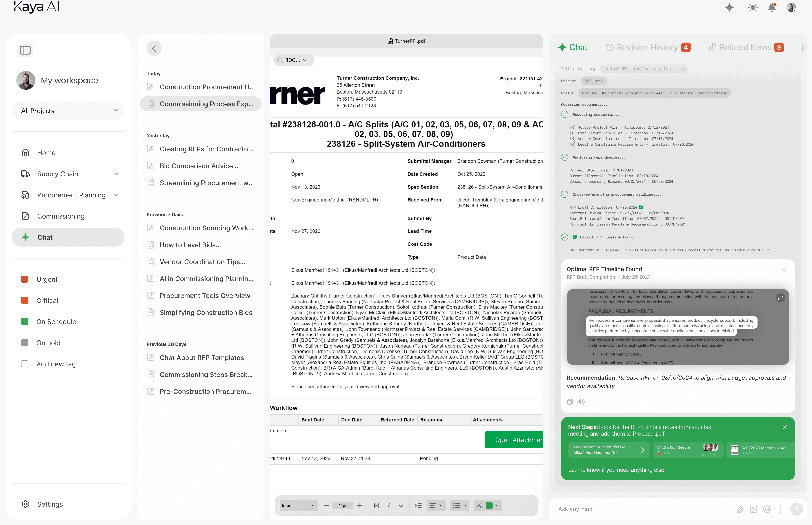Click the back chevron in chat list
The image size is (812, 525).
pyautogui.click(x=154, y=48)
